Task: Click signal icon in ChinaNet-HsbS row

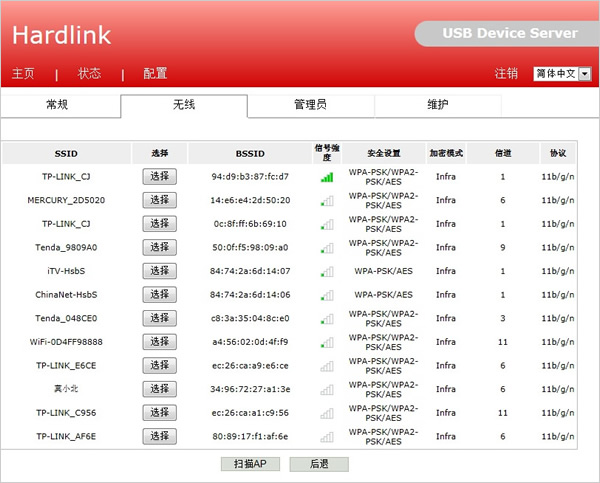Action: click(x=327, y=295)
